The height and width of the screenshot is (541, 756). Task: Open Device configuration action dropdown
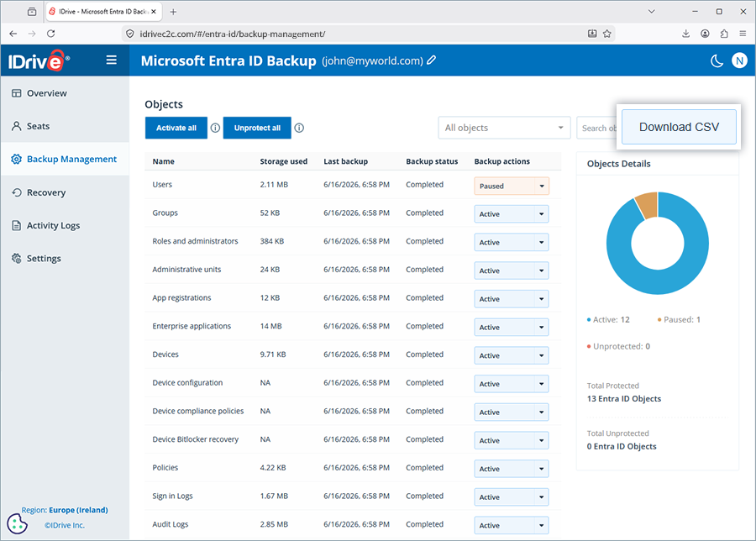click(512, 384)
